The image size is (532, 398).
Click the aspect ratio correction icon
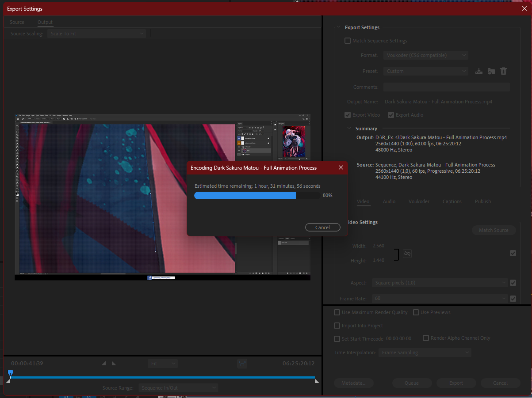[242, 364]
